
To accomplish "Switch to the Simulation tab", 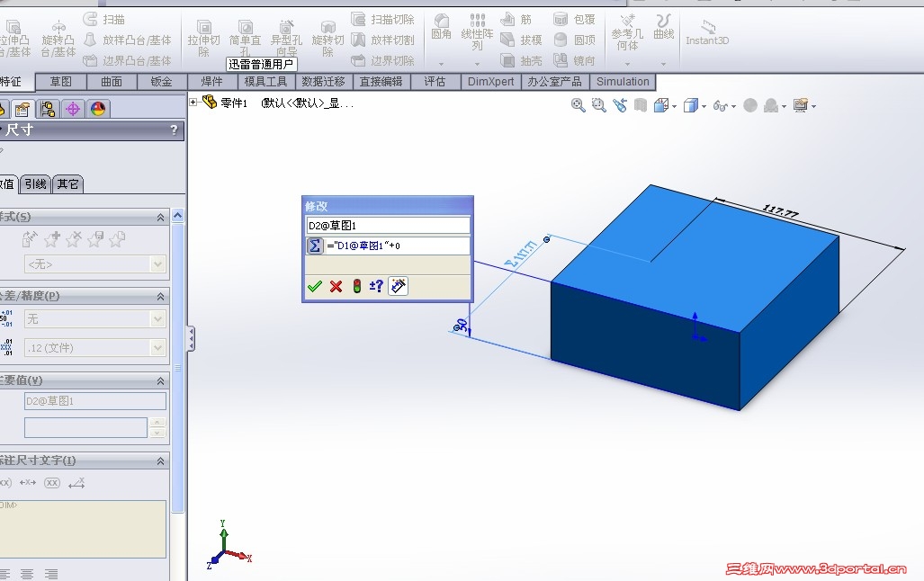I will click(623, 82).
